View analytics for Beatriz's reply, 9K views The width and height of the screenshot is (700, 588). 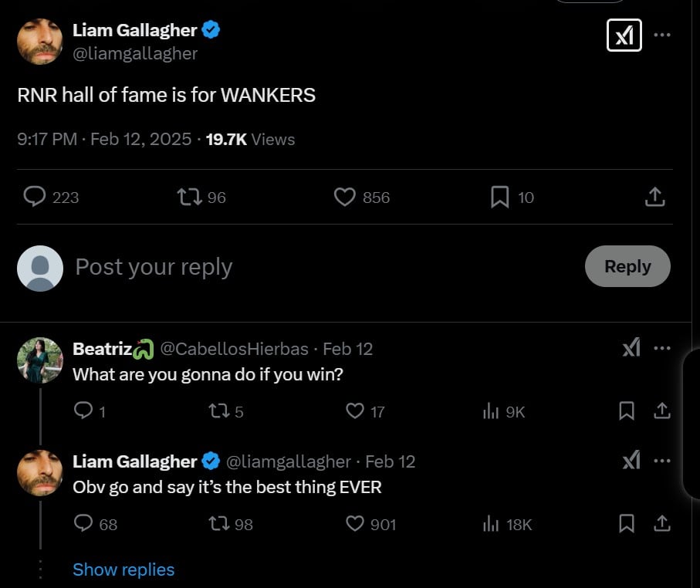pos(491,412)
